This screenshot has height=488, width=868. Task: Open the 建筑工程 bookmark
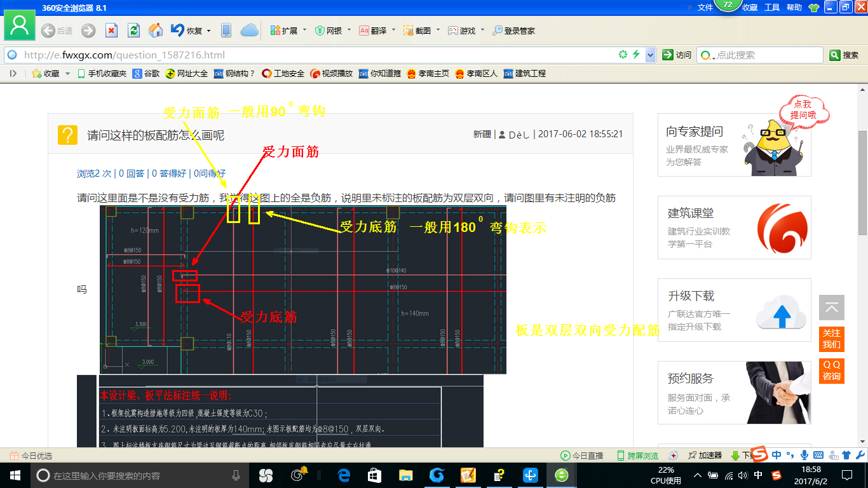[x=525, y=74]
